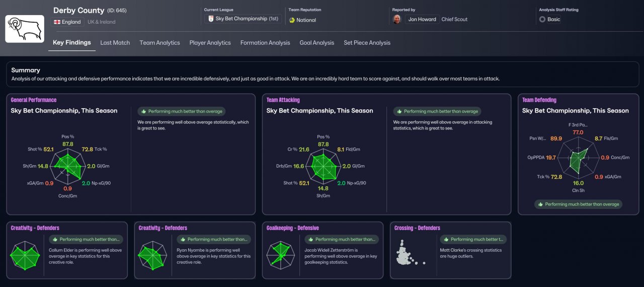
Task: Click Team Attacking Drb/Gm value 16.6
Action: pos(298,166)
